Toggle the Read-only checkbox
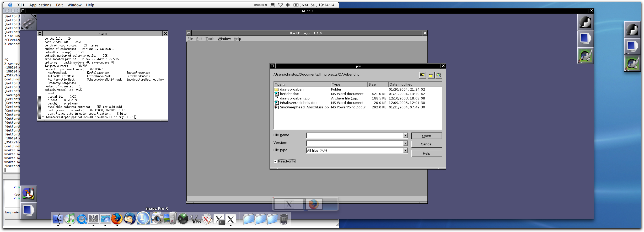644x232 pixels. pyautogui.click(x=275, y=161)
